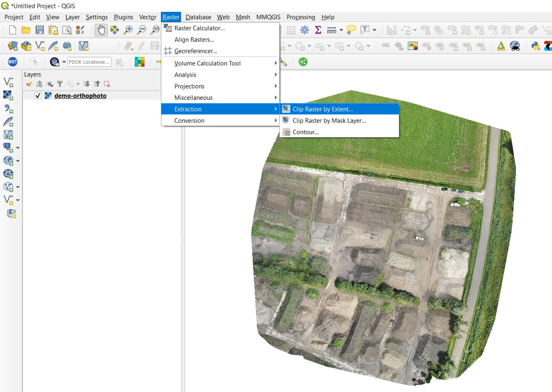
Task: Click the Zoom In magnifier icon
Action: coord(128,30)
